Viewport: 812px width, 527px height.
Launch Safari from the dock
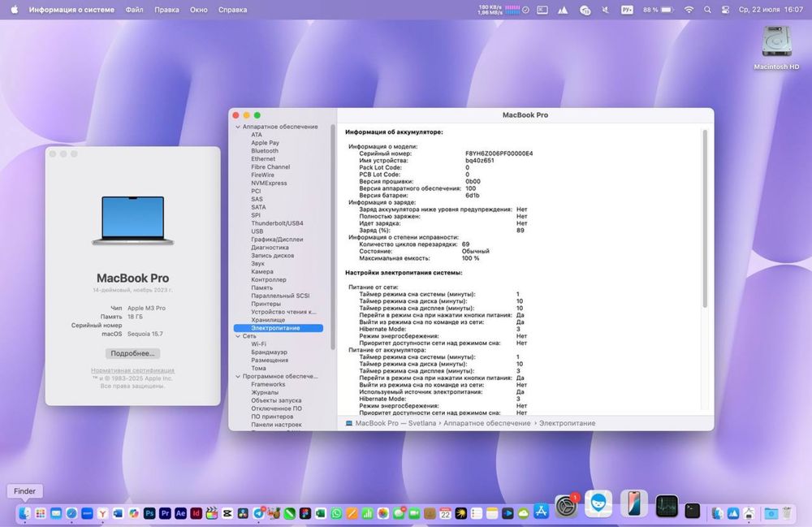point(71,513)
